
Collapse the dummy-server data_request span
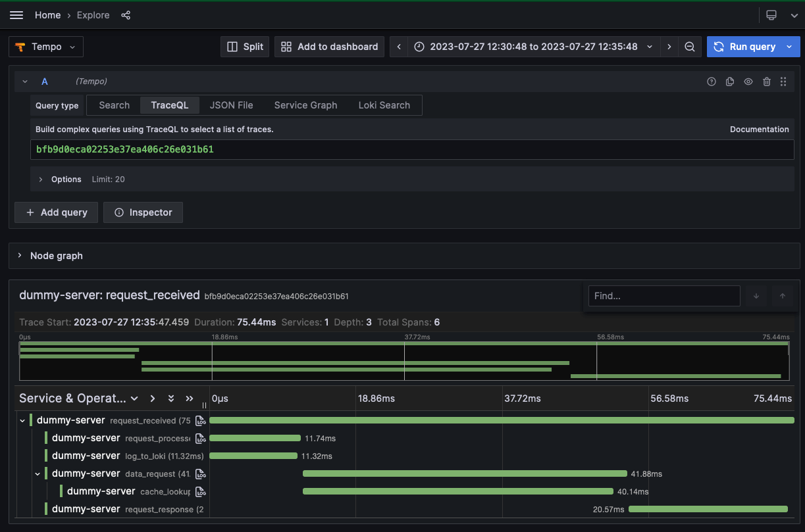tap(38, 473)
